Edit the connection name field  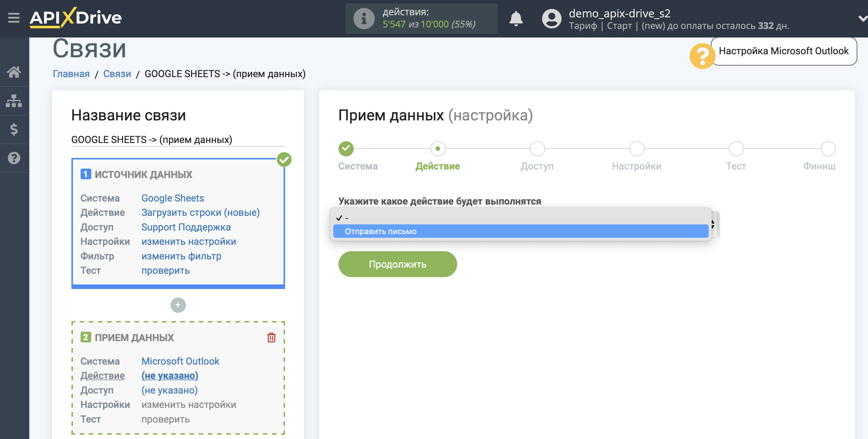(178, 139)
